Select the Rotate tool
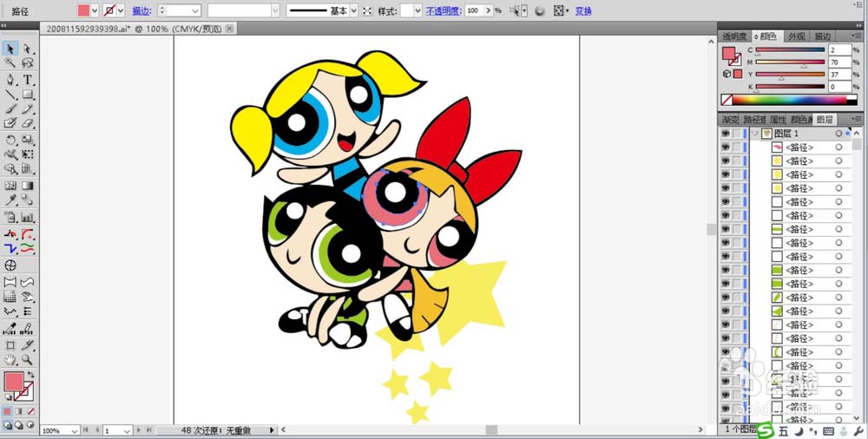868x439 pixels. click(x=10, y=140)
